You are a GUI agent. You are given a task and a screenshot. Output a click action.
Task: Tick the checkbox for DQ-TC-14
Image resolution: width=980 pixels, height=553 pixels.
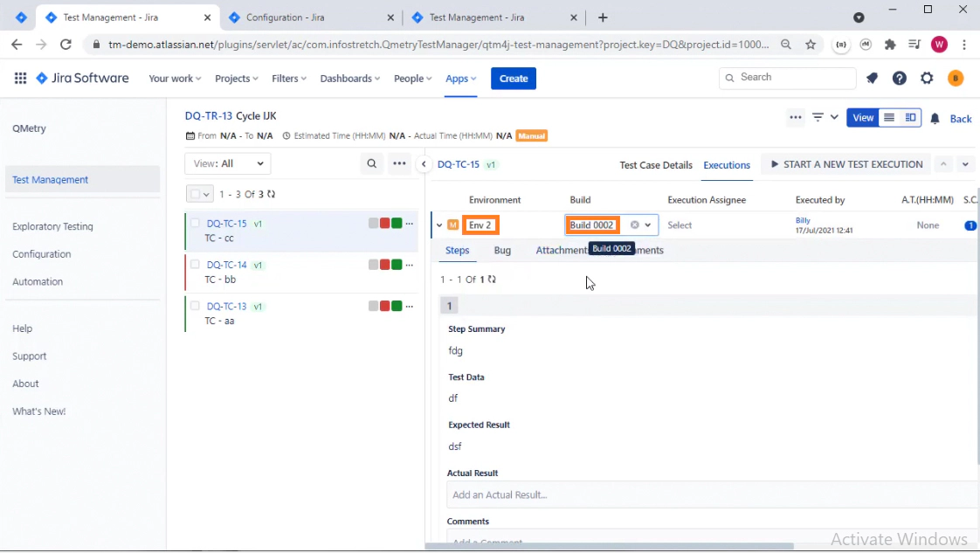point(196,265)
